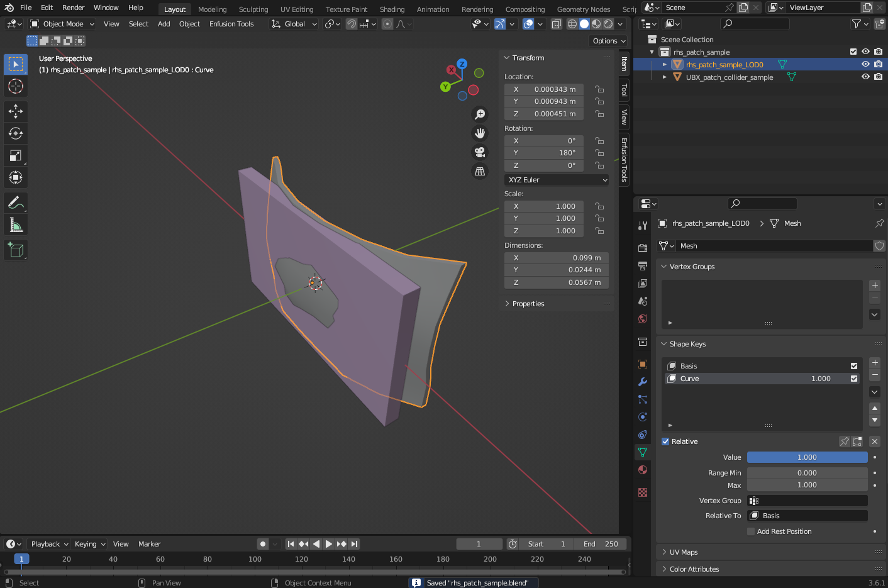The height and width of the screenshot is (588, 888).
Task: Open the XYZ Euler rotation mode dropdown
Action: pyautogui.click(x=557, y=180)
